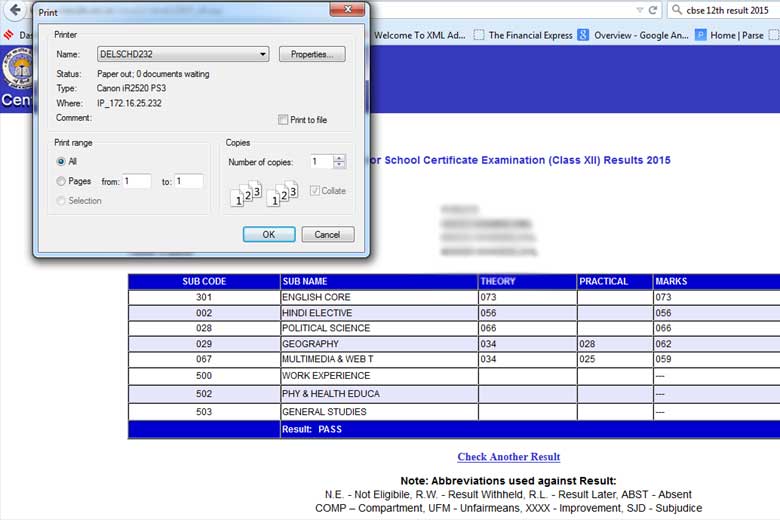This screenshot has height=520, width=780.
Task: Click the CBSE logo emblem
Action: (x=17, y=73)
